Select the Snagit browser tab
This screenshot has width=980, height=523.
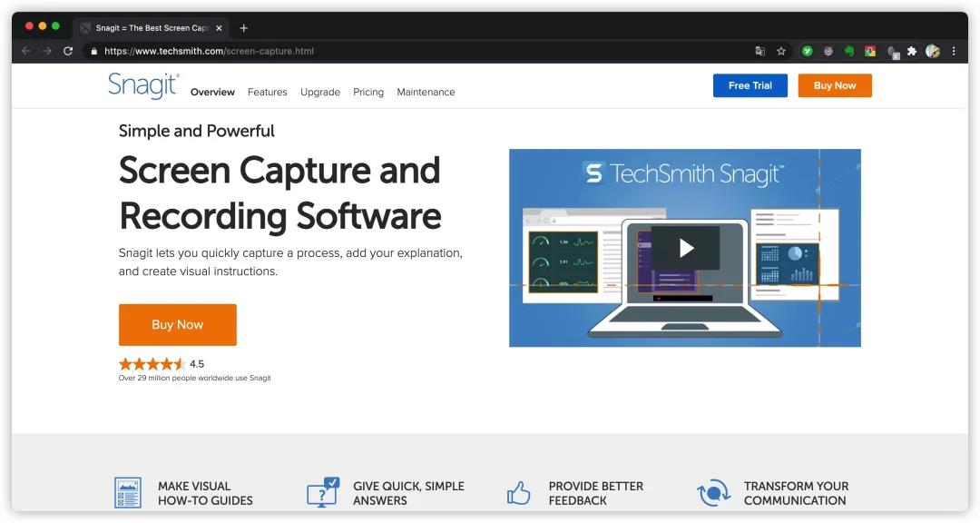pyautogui.click(x=152, y=28)
